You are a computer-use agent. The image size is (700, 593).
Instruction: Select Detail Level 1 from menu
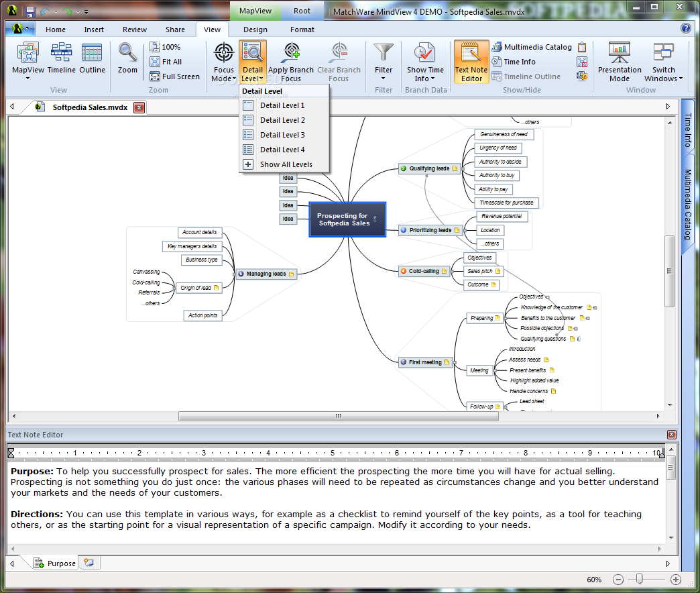click(x=284, y=105)
